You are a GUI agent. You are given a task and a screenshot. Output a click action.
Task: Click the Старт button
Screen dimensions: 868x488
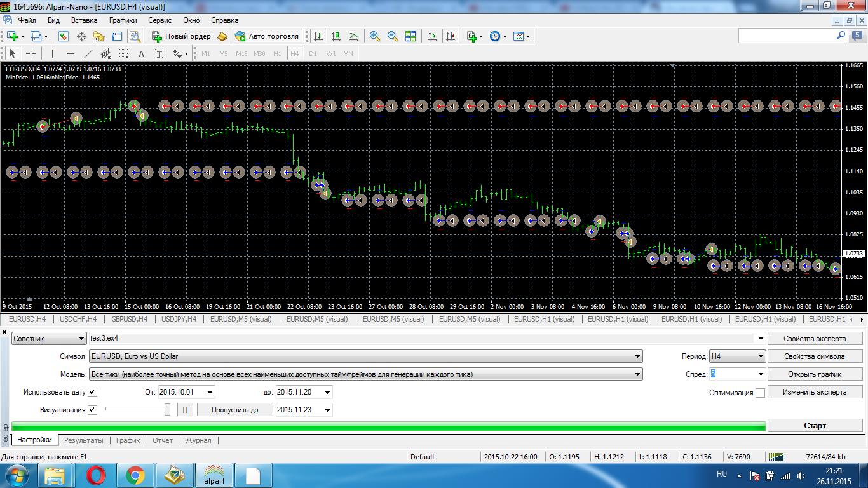(x=815, y=426)
